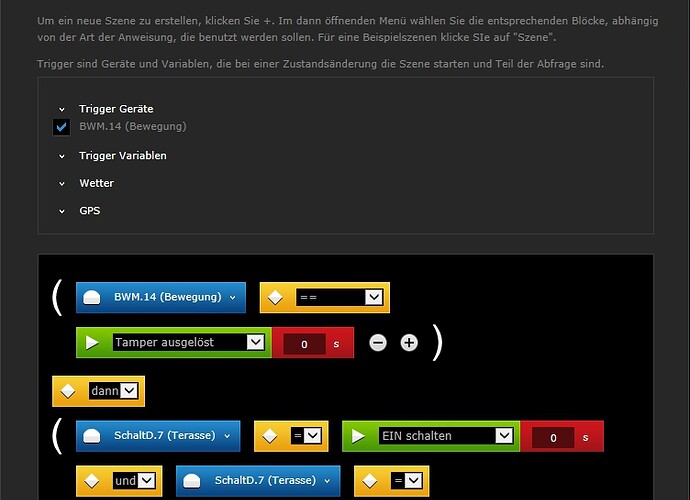Click the diamond icon in the und block

tap(92, 481)
